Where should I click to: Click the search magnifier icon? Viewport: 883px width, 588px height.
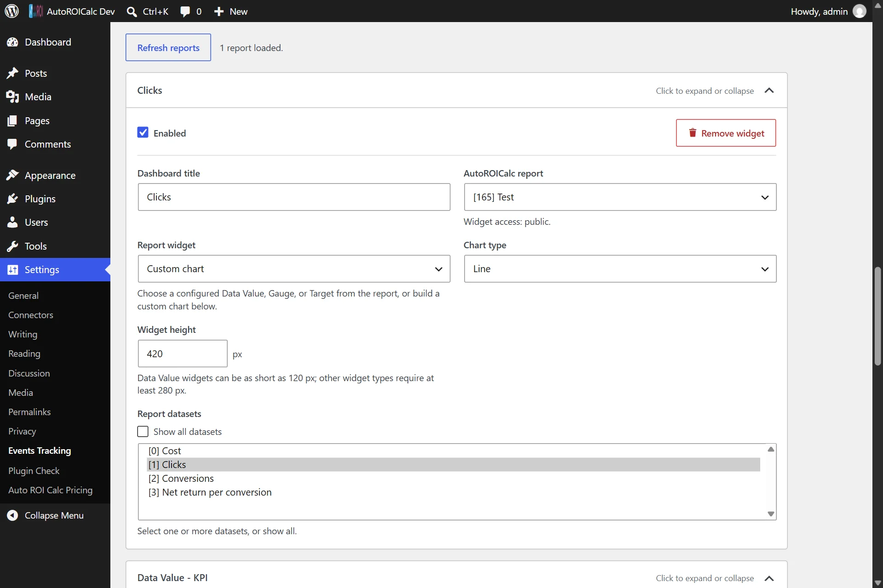132,11
